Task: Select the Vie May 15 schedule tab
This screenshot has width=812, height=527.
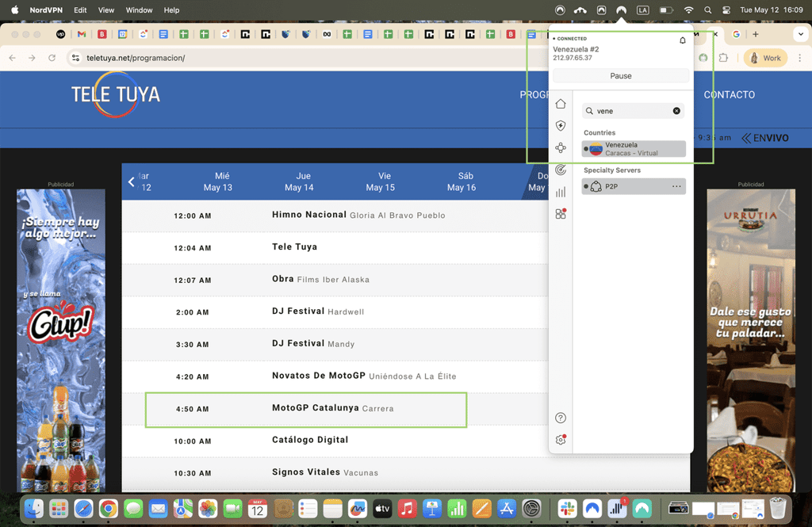Action: point(381,181)
